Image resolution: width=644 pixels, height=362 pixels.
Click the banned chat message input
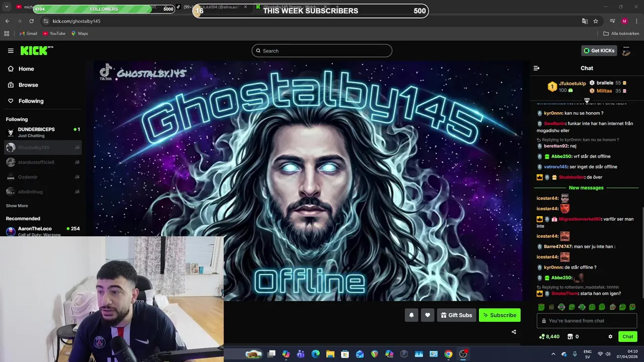point(587,321)
